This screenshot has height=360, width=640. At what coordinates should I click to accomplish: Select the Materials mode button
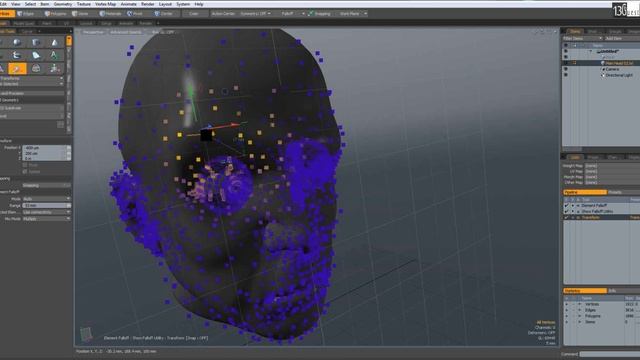(111, 13)
